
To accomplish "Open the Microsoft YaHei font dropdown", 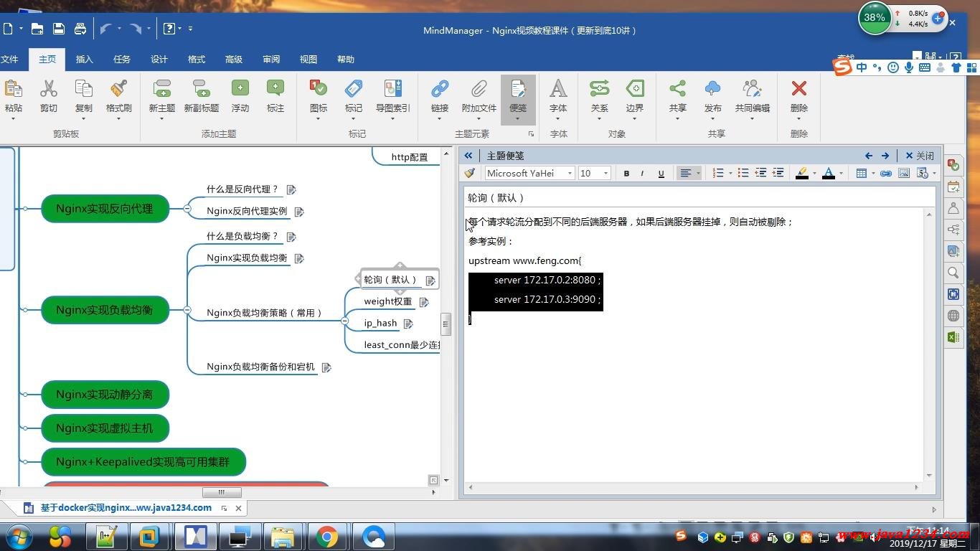I will 570,173.
